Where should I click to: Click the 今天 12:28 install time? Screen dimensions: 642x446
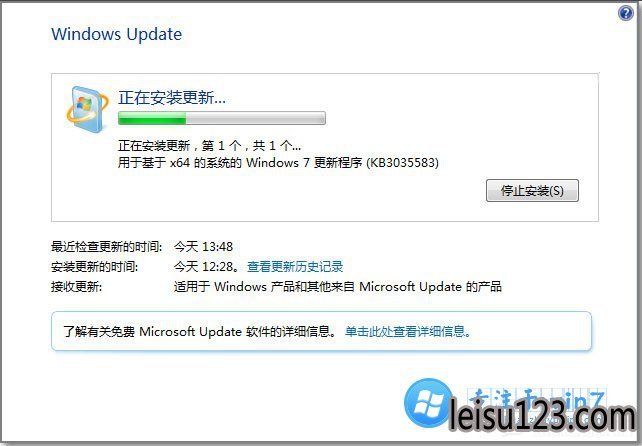[x=206, y=267]
